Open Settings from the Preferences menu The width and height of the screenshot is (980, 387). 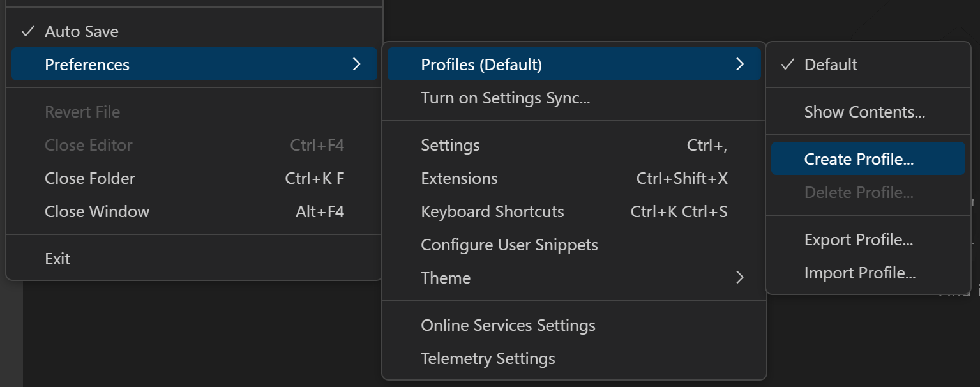[x=449, y=145]
